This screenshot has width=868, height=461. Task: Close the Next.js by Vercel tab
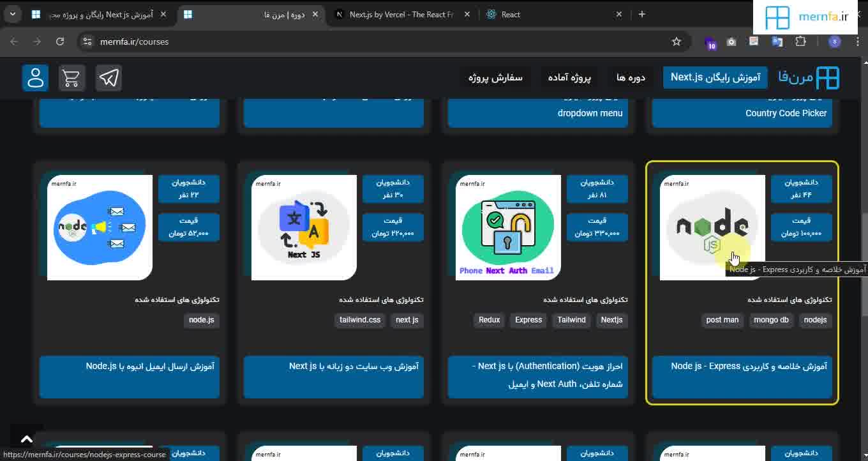(467, 14)
